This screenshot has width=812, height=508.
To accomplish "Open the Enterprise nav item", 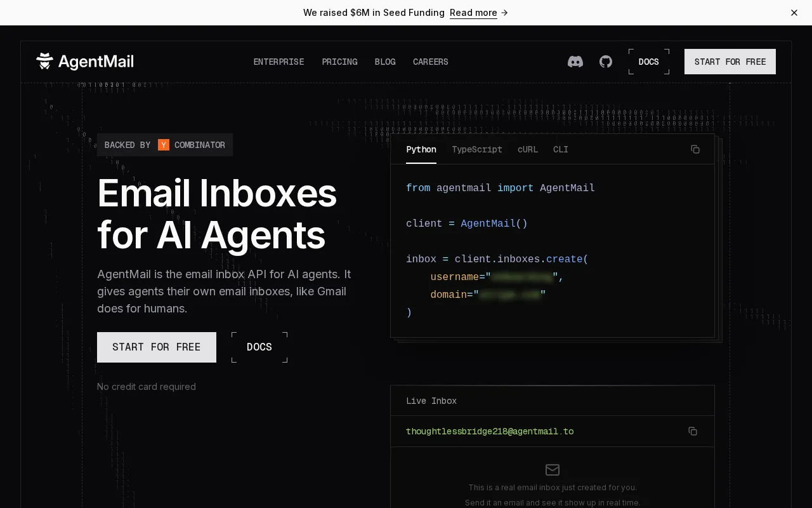I will pos(279,62).
